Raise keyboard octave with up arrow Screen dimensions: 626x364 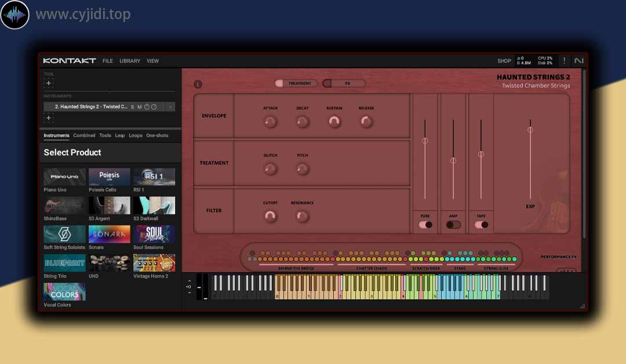189,281
